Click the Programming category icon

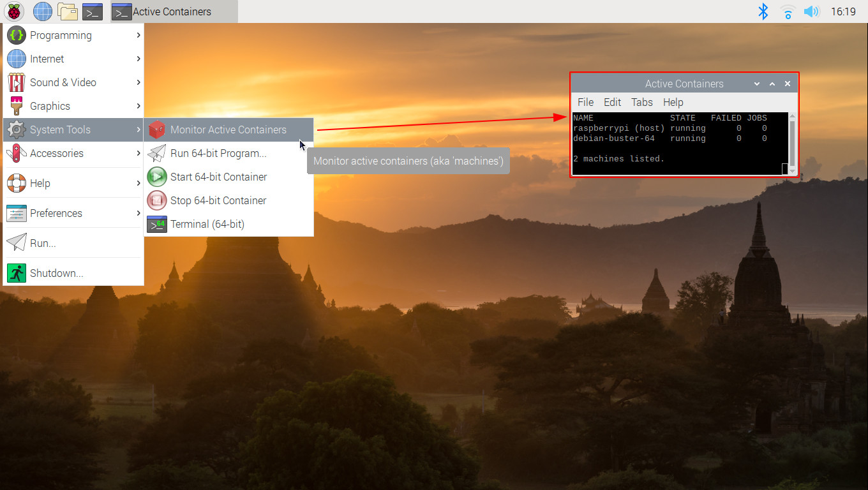pyautogui.click(x=17, y=35)
